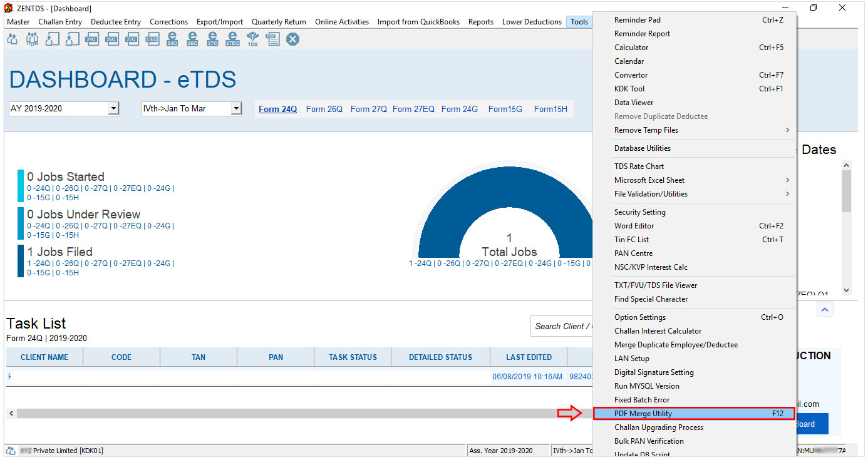Open Form 26Q link
868x460 pixels.
pyautogui.click(x=324, y=109)
